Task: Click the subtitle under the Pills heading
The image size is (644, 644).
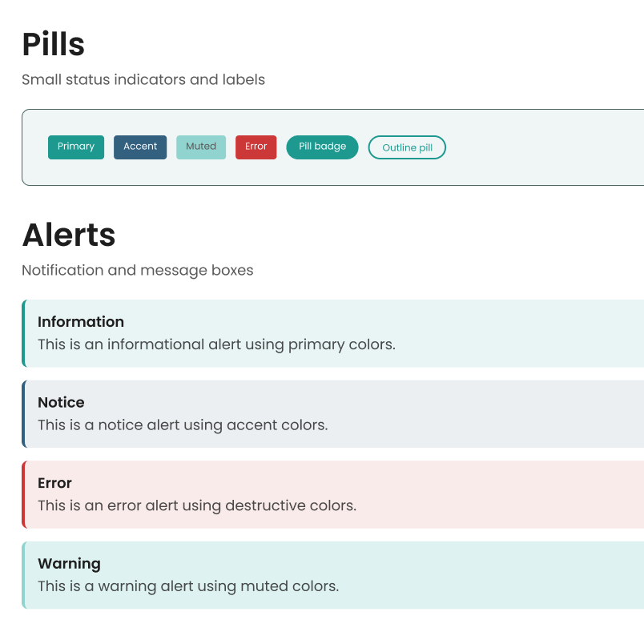Action: tap(144, 79)
